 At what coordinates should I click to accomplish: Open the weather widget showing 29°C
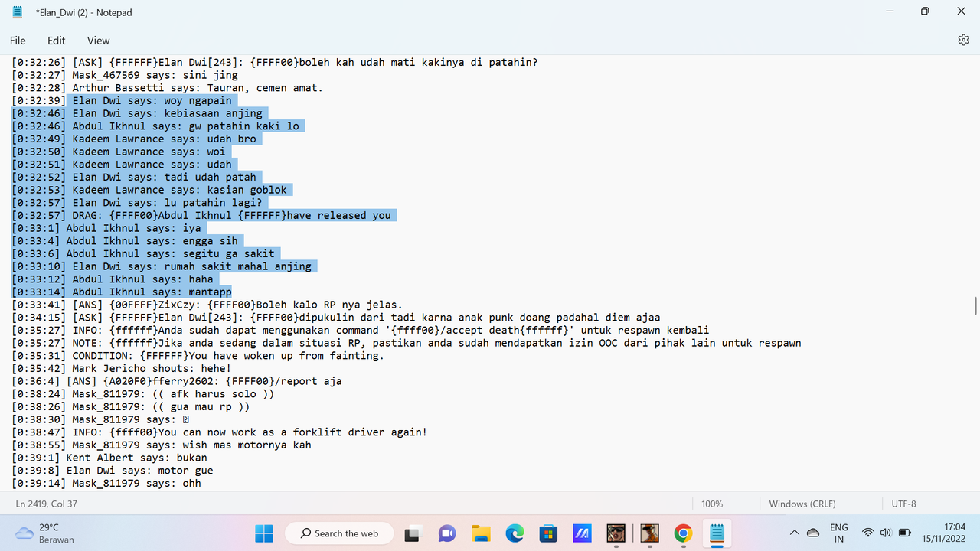[46, 533]
